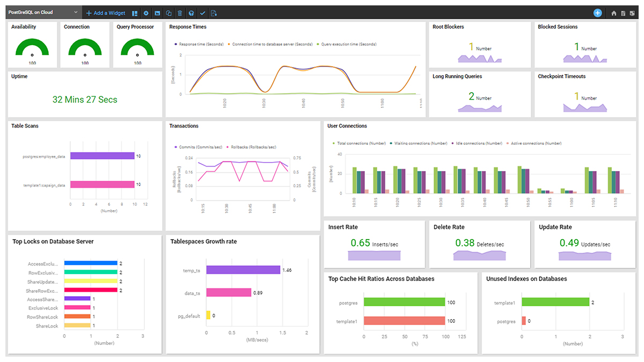Screen dimensions: 644x362
Task: Go to home via the house icon
Action: click(614, 13)
